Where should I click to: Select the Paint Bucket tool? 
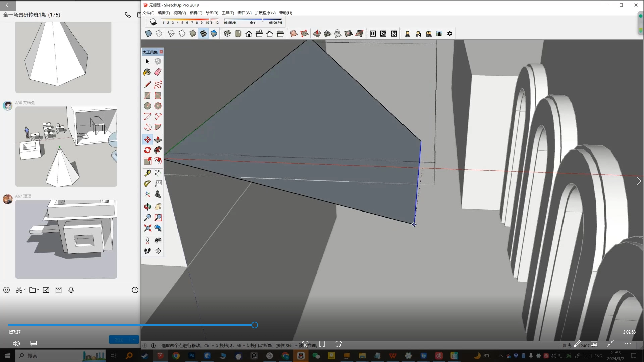pos(147,72)
